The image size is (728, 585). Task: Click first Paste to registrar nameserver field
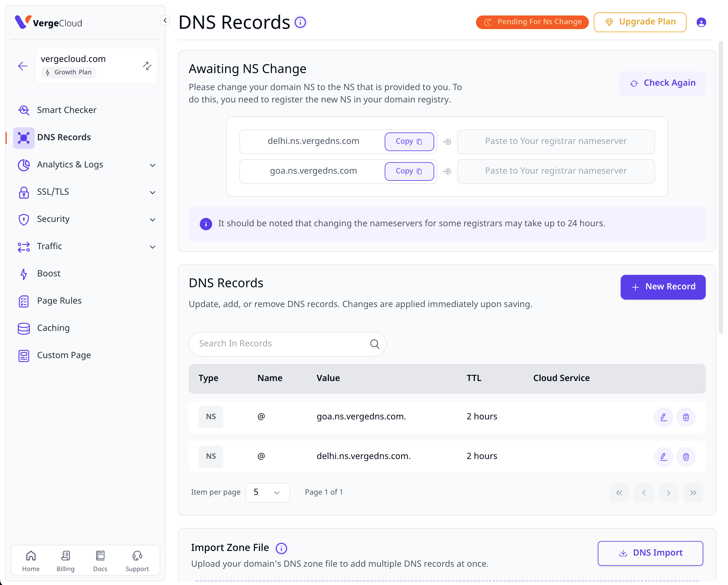pos(555,141)
